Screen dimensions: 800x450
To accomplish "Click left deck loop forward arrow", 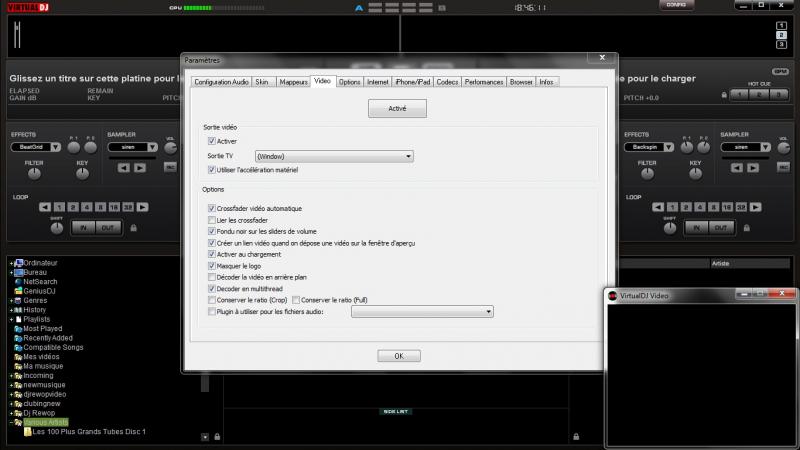I will tap(142, 207).
